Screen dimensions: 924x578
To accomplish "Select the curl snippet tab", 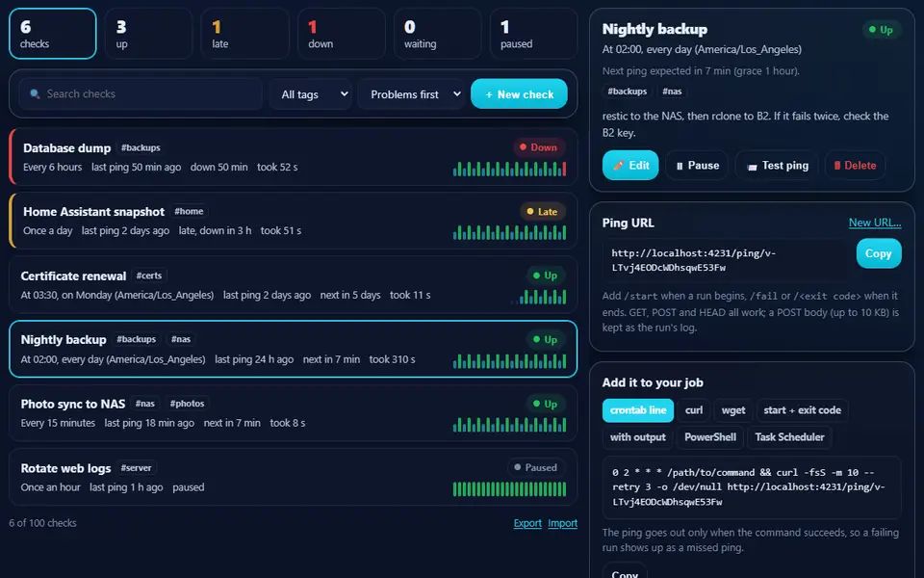I will (694, 410).
